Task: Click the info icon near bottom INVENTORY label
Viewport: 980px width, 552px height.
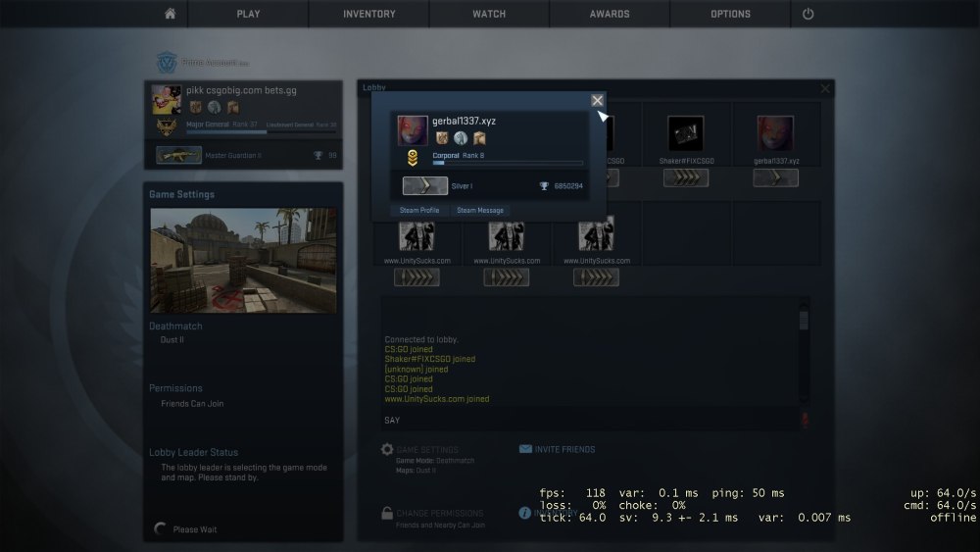Action: (524, 513)
